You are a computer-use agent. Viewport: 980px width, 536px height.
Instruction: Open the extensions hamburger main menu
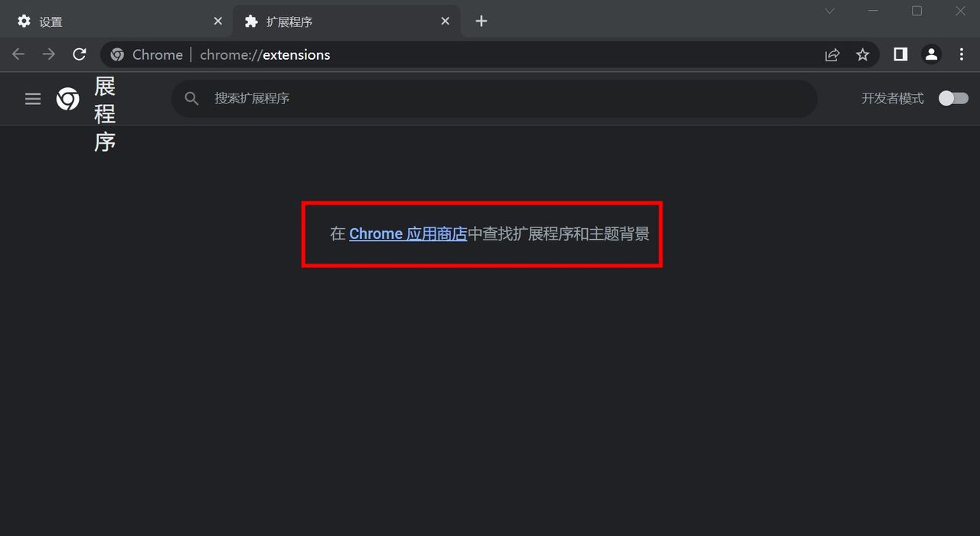click(x=33, y=99)
